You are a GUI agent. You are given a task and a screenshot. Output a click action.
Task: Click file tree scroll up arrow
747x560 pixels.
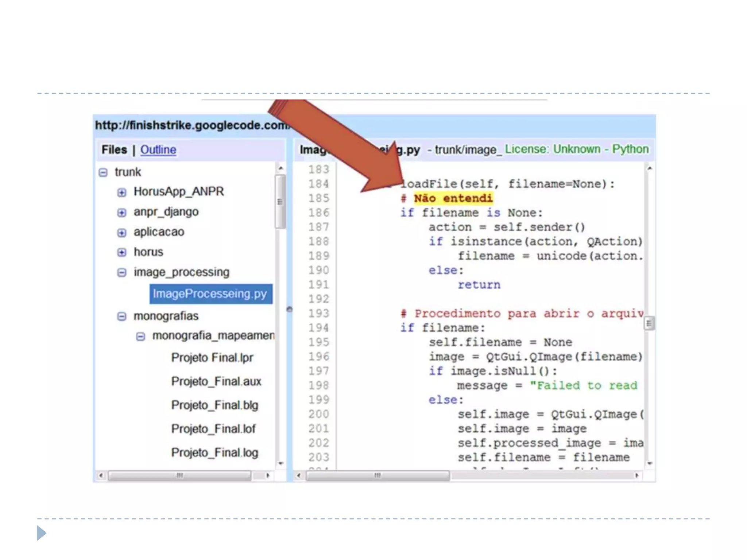(280, 168)
